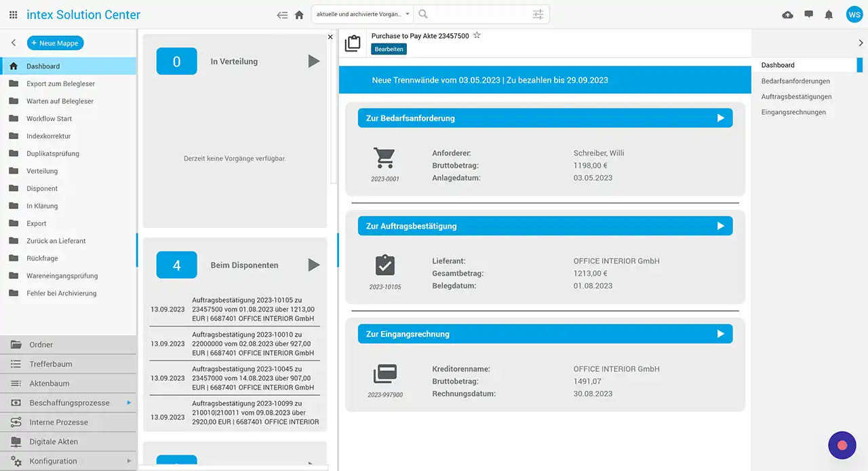Image resolution: width=868 pixels, height=471 pixels.
Task: Click the invoice card icon 2023-997900
Action: (x=384, y=374)
